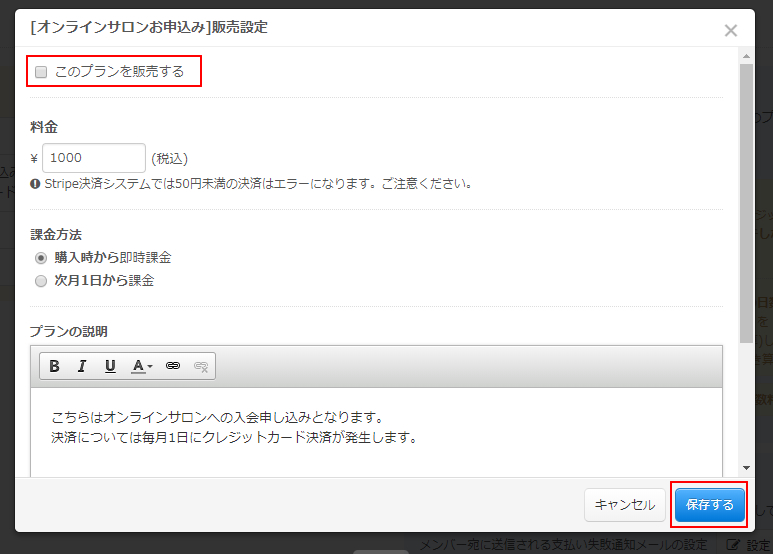Insert a link using link icon
This screenshot has width=773, height=554.
[x=173, y=366]
